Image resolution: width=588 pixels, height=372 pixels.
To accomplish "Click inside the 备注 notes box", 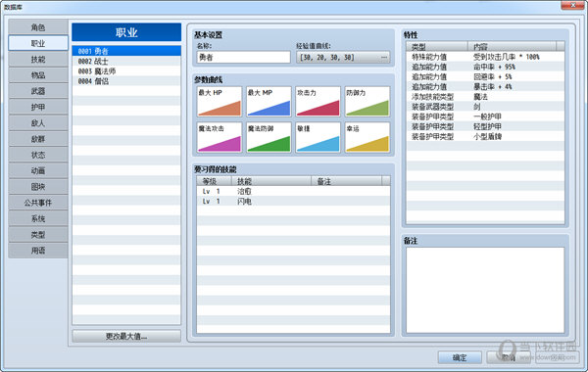I will (x=485, y=290).
